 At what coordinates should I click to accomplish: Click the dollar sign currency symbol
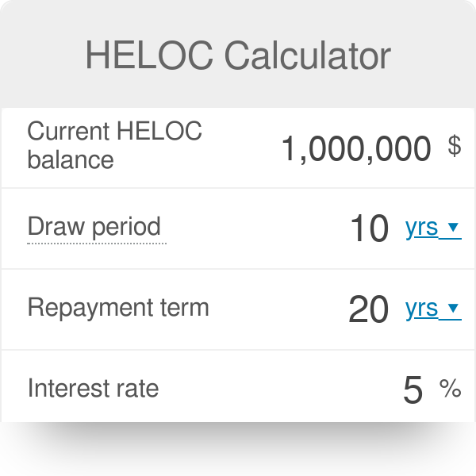point(454,146)
